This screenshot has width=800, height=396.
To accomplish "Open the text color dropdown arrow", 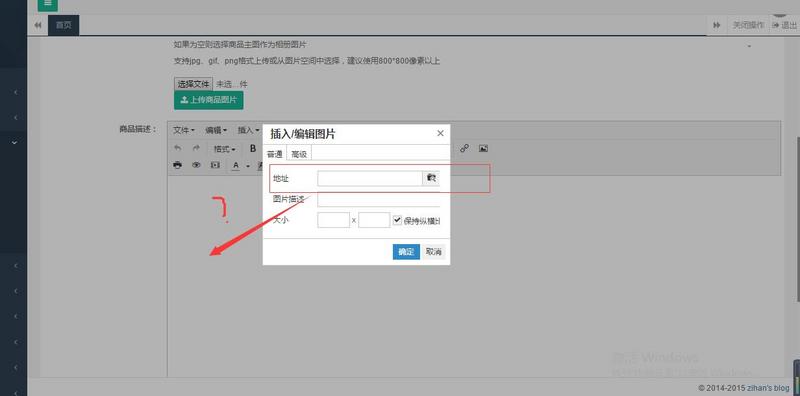I will 248,165.
